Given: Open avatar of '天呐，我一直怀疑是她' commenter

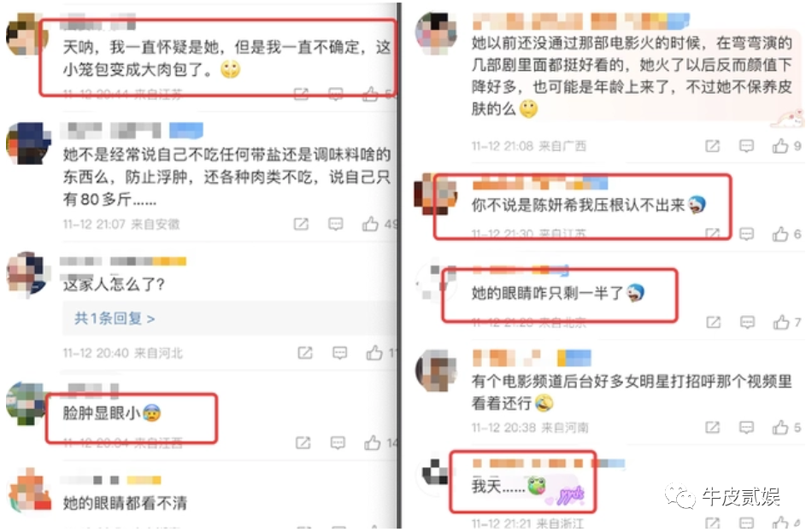Looking at the screenshot, I should [26, 34].
